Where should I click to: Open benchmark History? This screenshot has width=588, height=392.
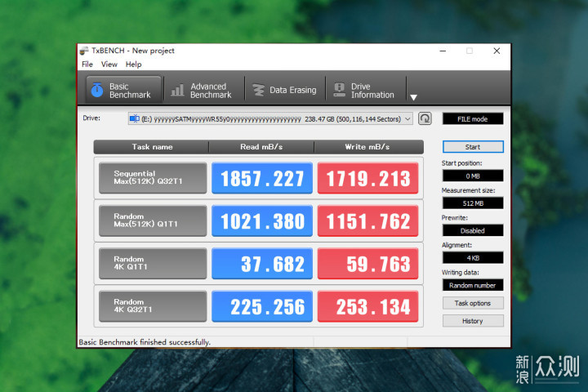(x=473, y=321)
